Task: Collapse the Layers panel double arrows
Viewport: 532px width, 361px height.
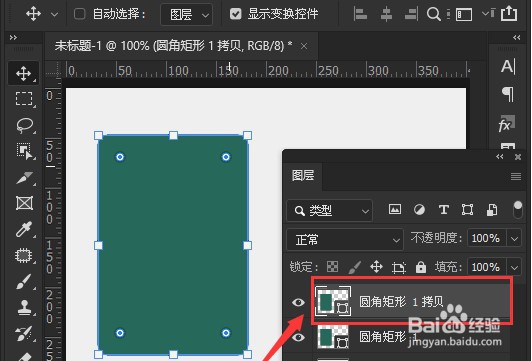Action: [x=499, y=156]
